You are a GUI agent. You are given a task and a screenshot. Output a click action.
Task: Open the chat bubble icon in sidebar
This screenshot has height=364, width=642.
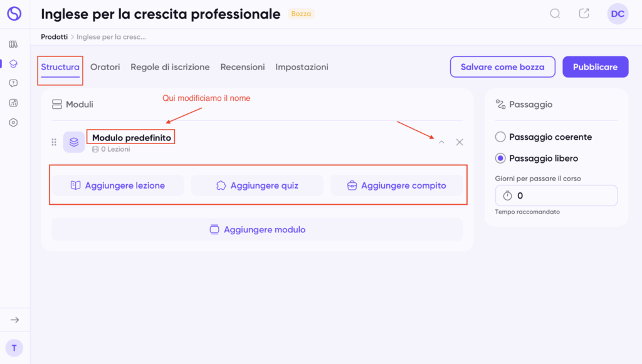click(14, 83)
